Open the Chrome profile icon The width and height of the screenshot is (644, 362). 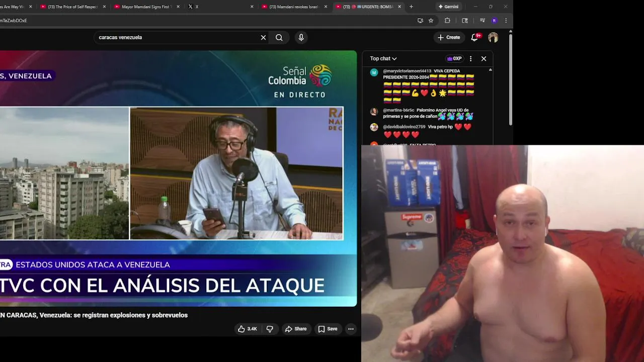tap(494, 21)
